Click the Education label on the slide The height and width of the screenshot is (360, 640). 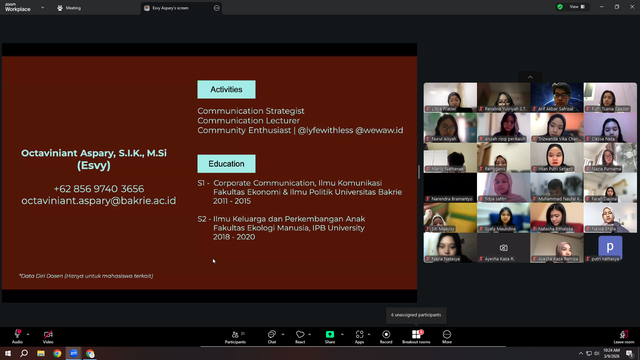[x=227, y=164]
